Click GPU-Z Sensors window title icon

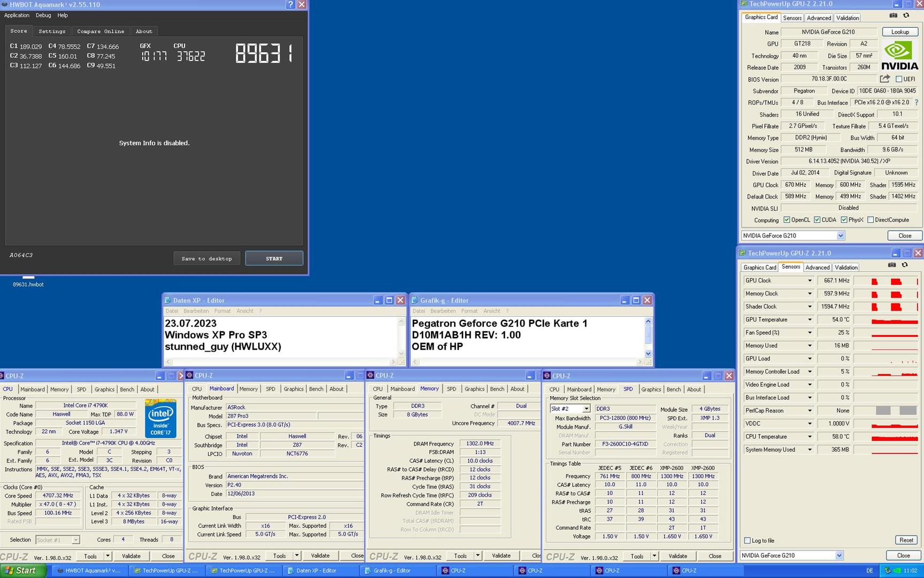click(742, 253)
